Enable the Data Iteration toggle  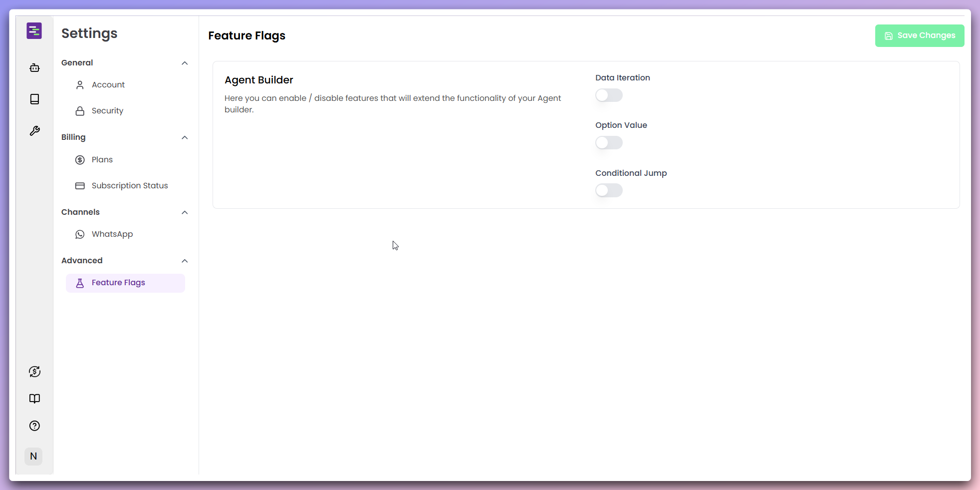pyautogui.click(x=609, y=95)
